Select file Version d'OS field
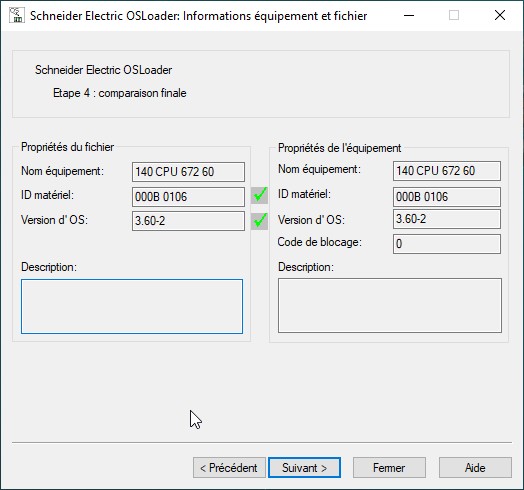The width and height of the screenshot is (524, 490). click(x=188, y=221)
